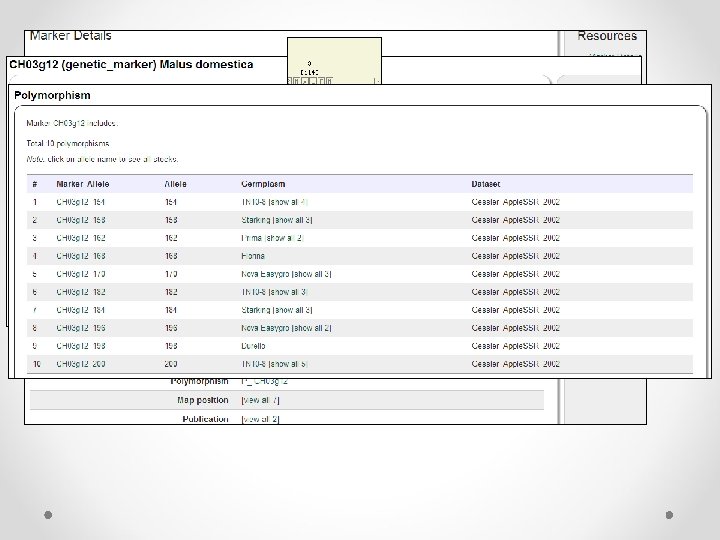
Task: Click show all for Nova Easygro in row 5
Action: point(311,274)
